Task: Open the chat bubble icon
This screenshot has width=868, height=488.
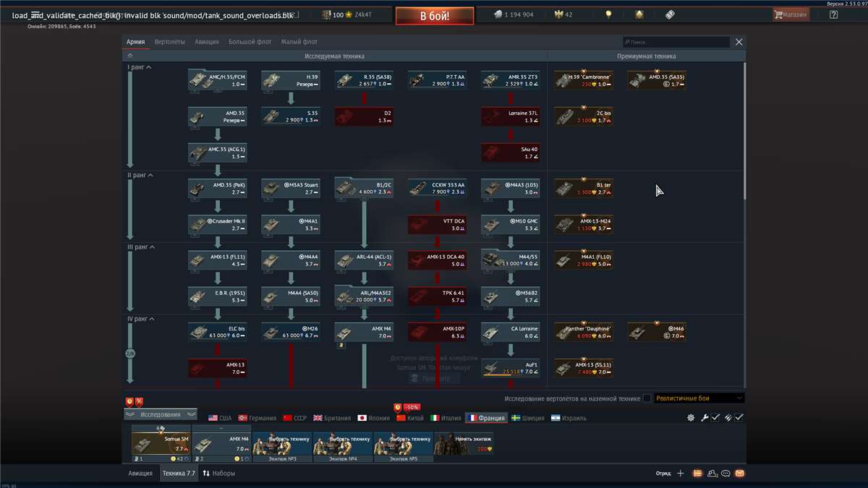Action: [x=726, y=474]
